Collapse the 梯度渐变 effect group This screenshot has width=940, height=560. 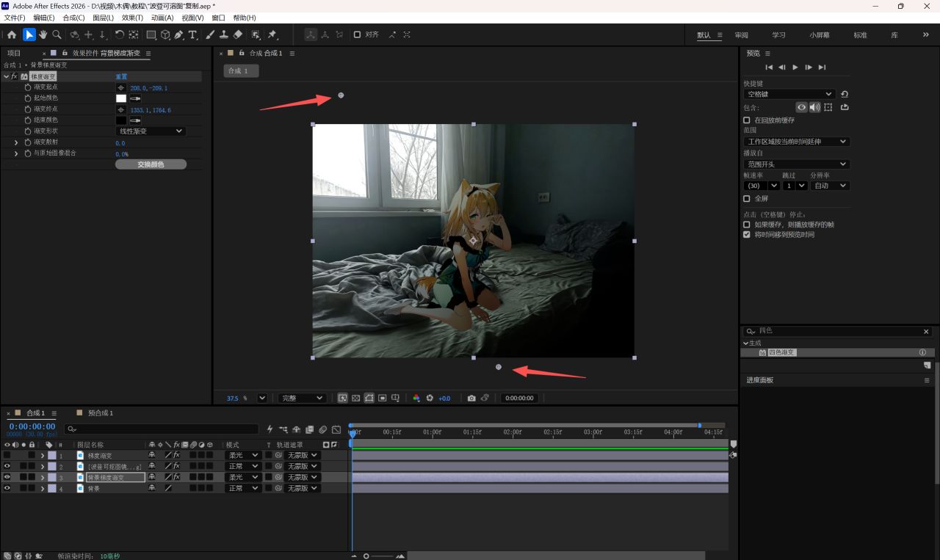click(7, 76)
